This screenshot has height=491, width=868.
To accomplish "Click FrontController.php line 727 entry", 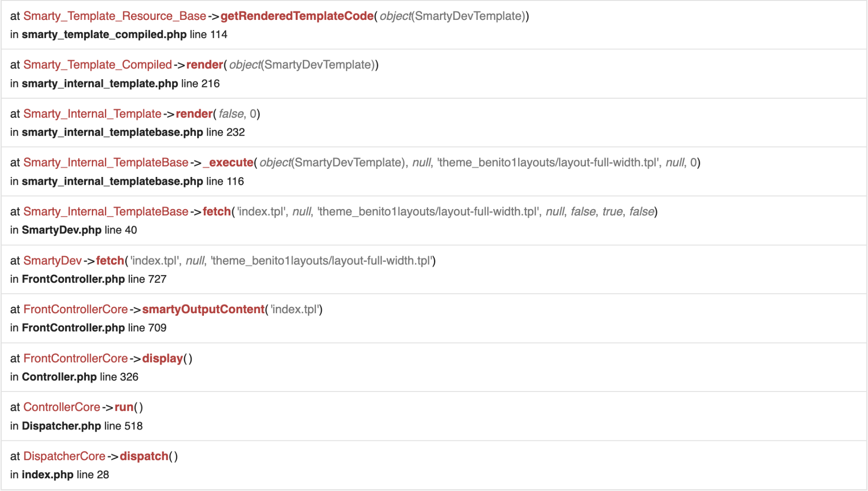I will [88, 279].
